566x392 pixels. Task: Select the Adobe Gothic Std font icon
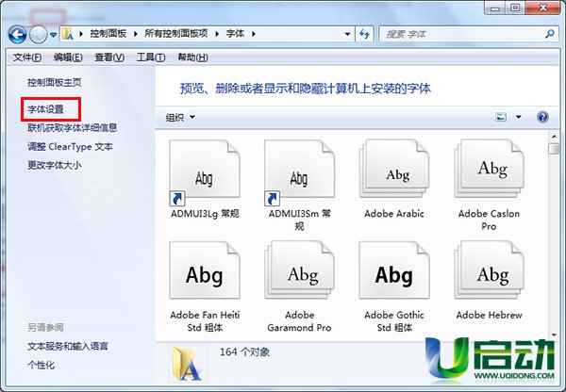[394, 270]
